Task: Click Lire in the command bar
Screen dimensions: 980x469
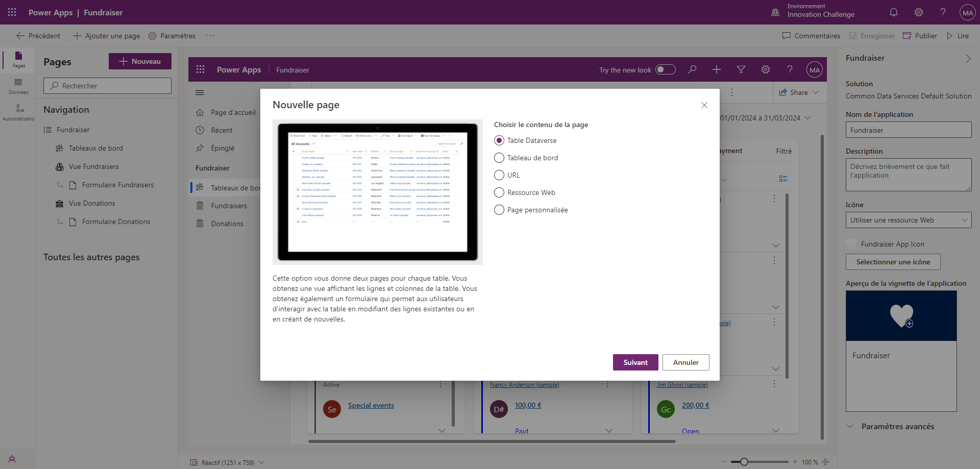Action: point(958,36)
